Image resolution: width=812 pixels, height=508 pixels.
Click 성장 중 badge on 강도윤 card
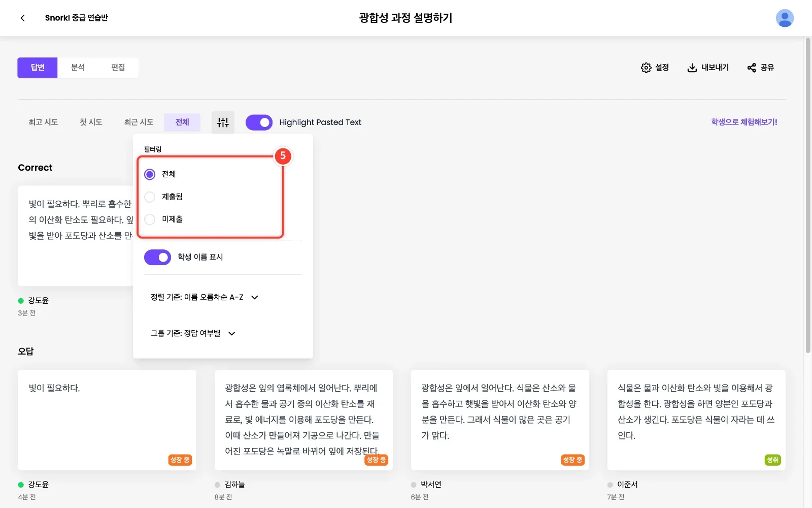(x=180, y=460)
